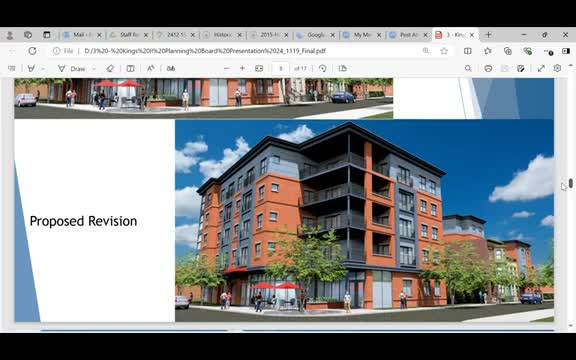Expand highlight color options dropdown
This screenshot has height=360, width=576.
pyautogui.click(x=43, y=69)
